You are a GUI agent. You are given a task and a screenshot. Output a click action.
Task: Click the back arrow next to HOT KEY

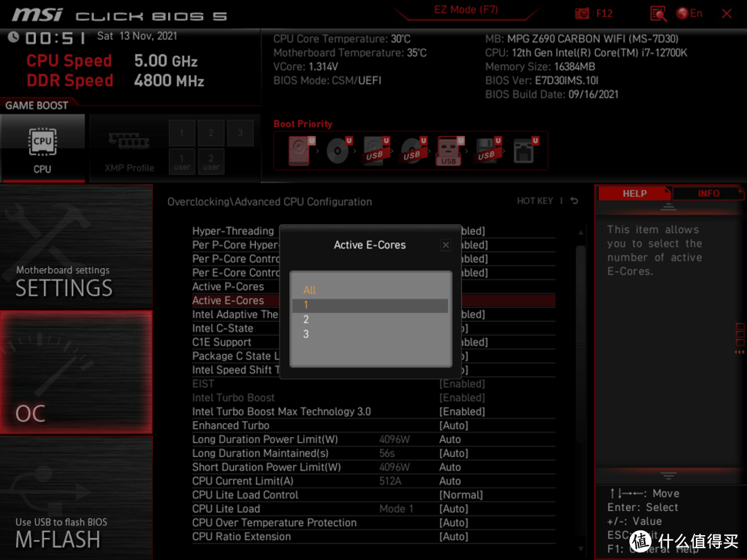tap(574, 201)
